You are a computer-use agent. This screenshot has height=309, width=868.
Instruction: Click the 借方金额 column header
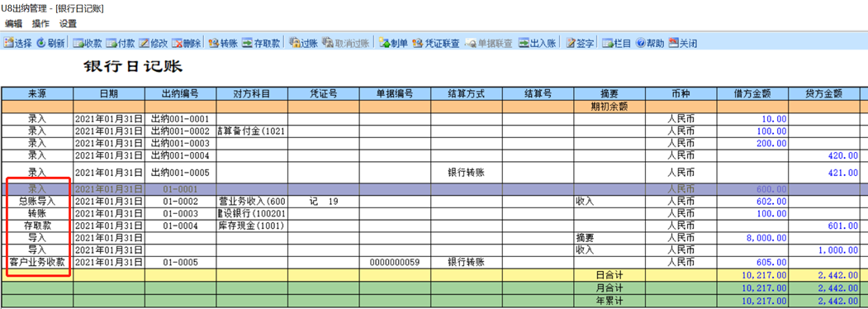[752, 94]
